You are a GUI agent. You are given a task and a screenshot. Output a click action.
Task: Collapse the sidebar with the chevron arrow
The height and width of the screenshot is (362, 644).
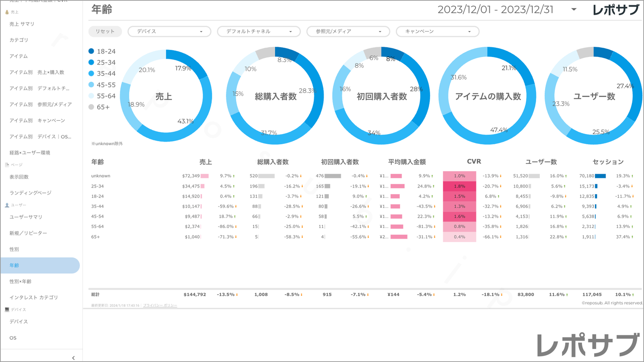tap(74, 358)
